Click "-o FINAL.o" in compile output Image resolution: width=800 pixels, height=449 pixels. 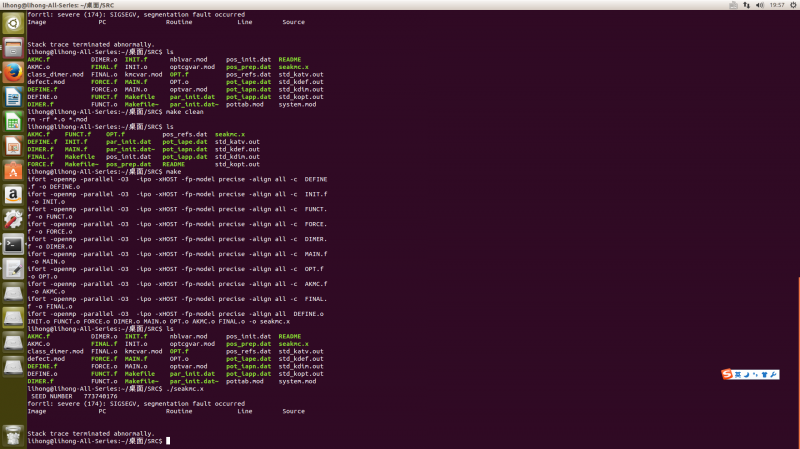pos(54,307)
